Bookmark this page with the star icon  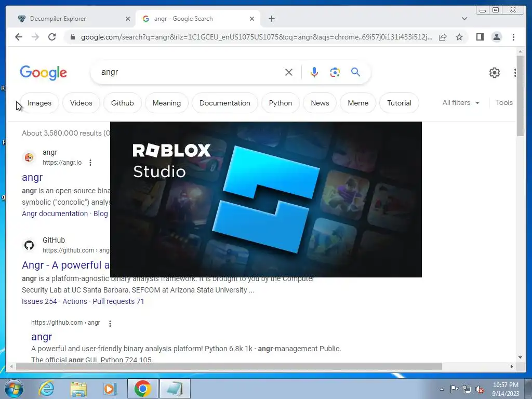459,37
